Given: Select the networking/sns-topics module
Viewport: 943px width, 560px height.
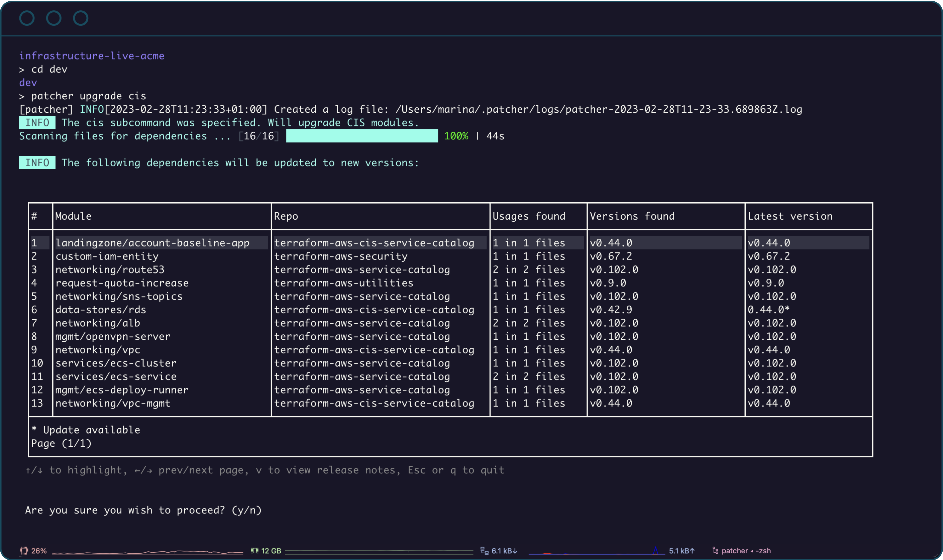Looking at the screenshot, I should pyautogui.click(x=119, y=296).
